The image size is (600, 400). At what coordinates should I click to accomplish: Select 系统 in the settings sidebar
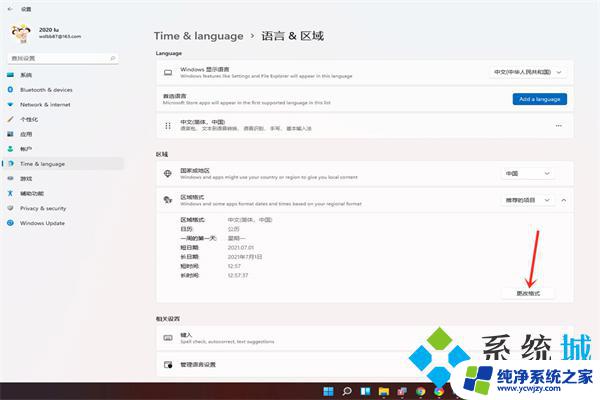click(x=26, y=74)
